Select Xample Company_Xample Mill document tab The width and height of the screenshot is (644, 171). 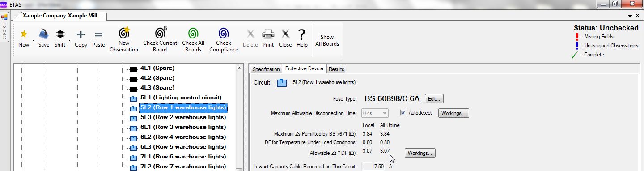[63, 15]
